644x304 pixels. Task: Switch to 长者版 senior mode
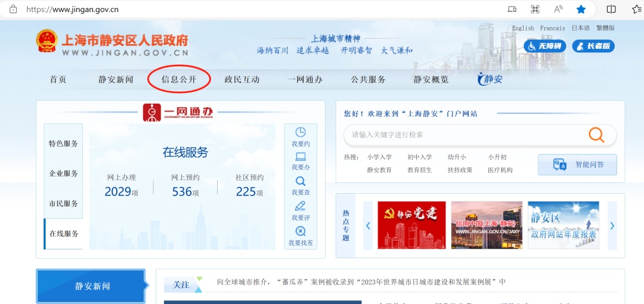(x=593, y=46)
